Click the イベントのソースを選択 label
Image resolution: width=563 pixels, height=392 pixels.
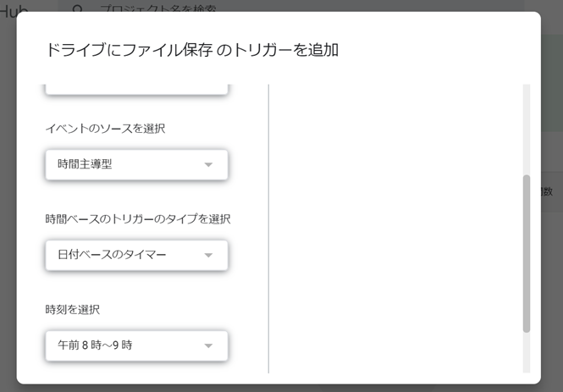click(105, 129)
